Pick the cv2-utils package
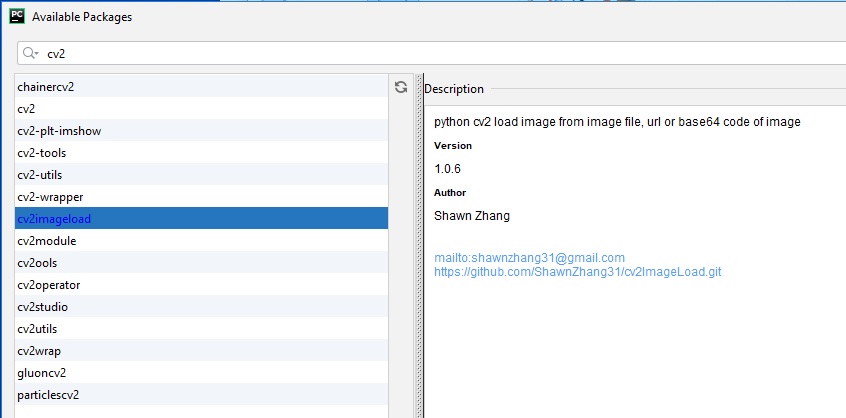Viewport: 846px width, 418px height. tap(40, 175)
